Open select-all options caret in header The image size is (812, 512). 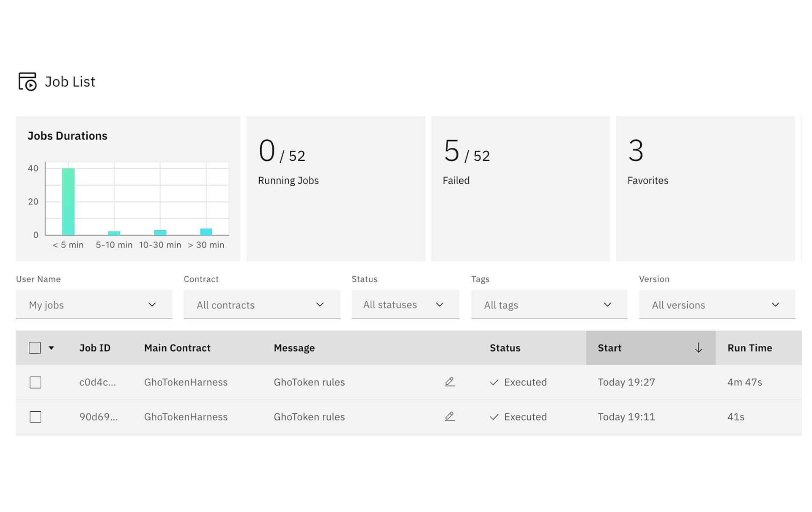tap(51, 348)
